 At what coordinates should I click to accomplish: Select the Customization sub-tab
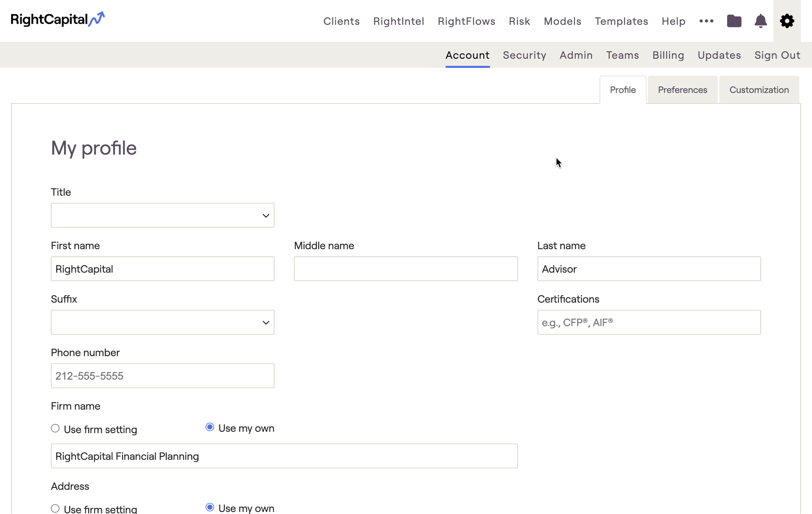(x=759, y=90)
